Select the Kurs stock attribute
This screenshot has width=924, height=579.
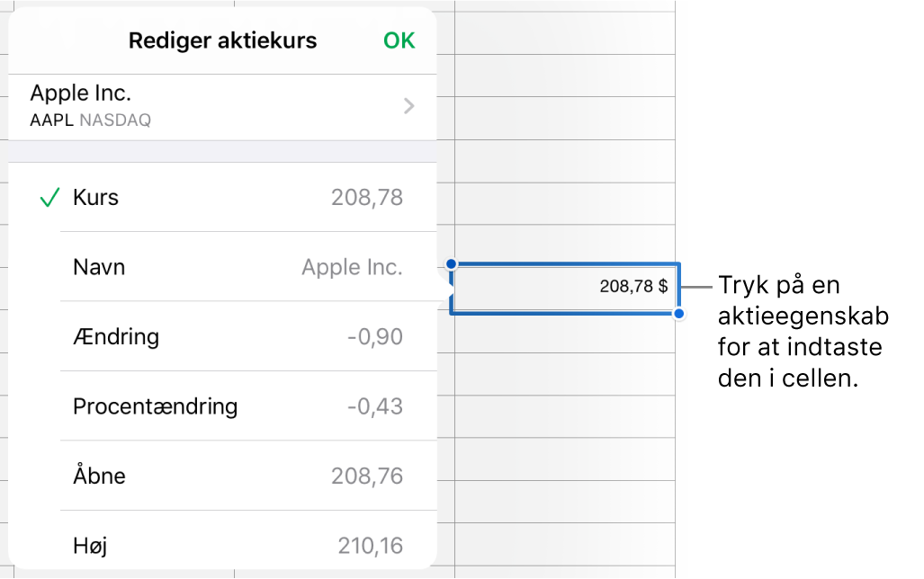tap(96, 198)
